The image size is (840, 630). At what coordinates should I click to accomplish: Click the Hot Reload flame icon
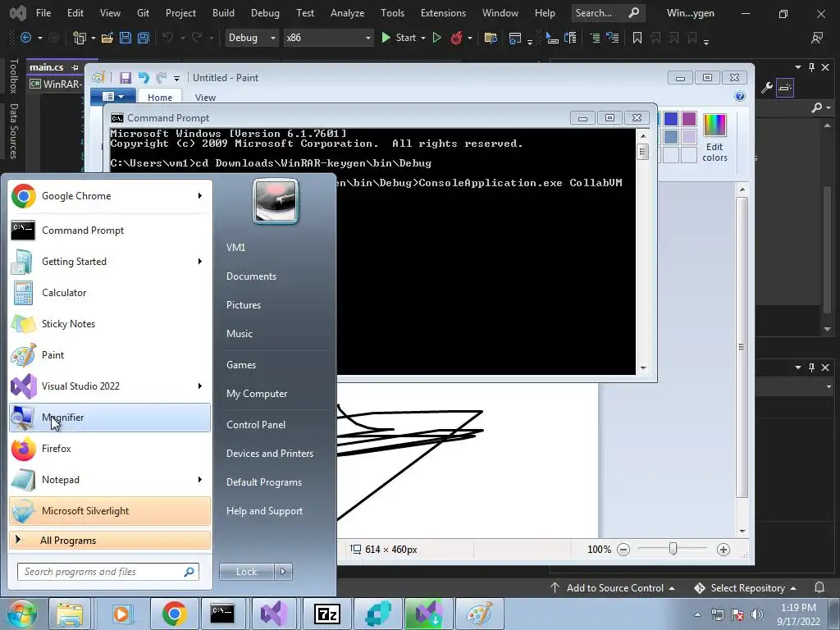click(456, 38)
